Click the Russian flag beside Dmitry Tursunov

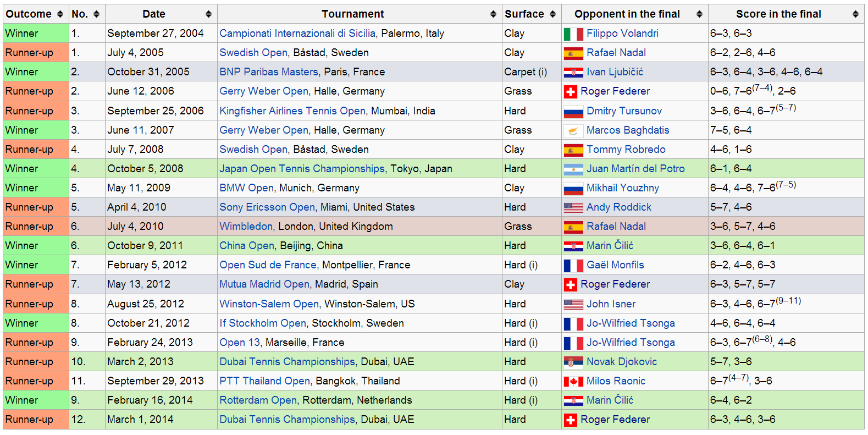point(573,112)
